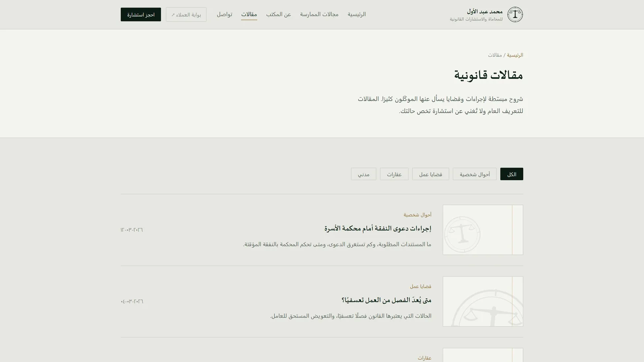Screen dimensions: 644x362
Task: Click the احجز استشارة button
Action: [141, 14]
